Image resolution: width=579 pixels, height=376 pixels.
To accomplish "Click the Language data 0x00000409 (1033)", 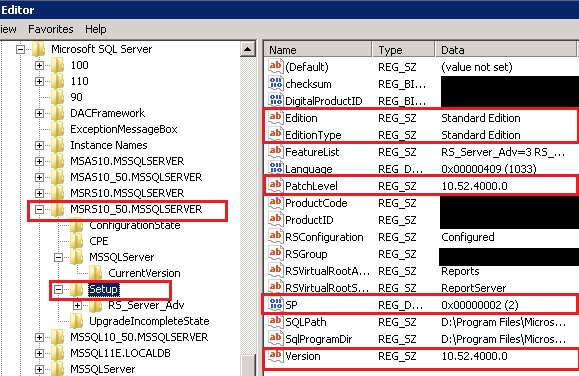I will pos(489,169).
